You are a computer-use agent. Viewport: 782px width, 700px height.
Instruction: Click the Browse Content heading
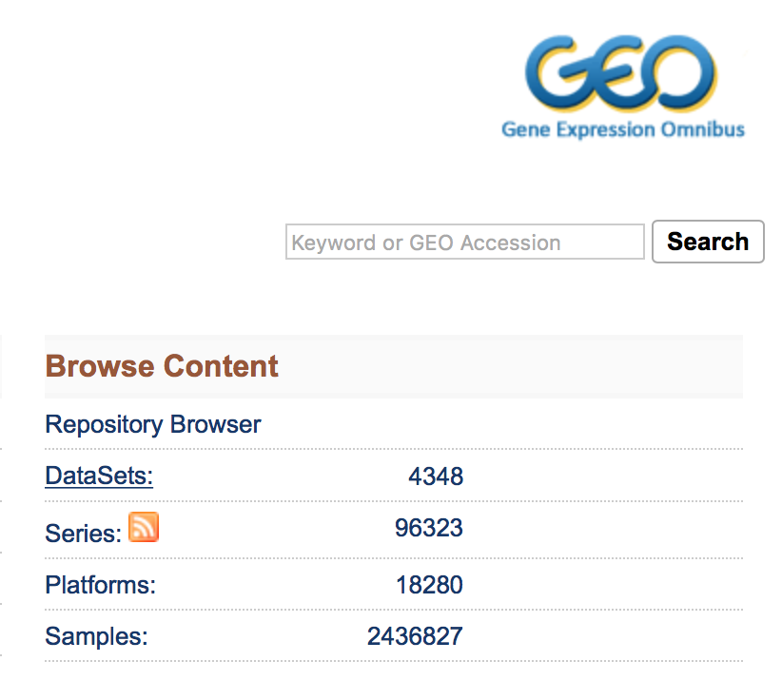[162, 366]
